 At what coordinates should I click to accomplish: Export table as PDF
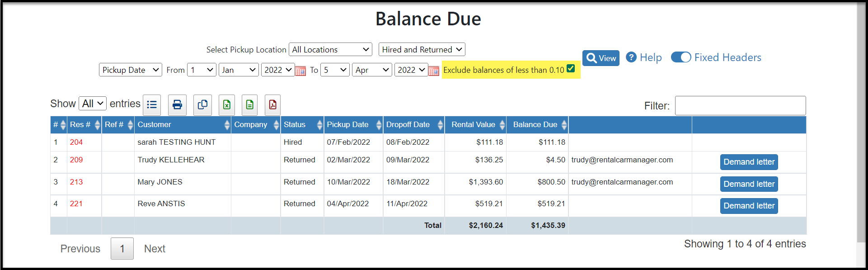click(x=272, y=105)
